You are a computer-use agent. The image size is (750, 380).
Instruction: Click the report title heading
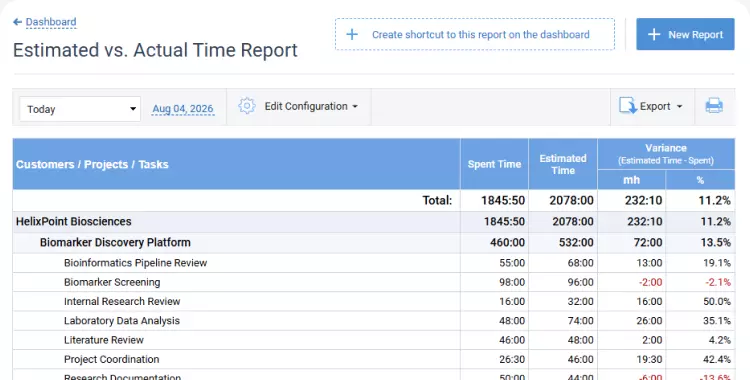pyautogui.click(x=155, y=50)
